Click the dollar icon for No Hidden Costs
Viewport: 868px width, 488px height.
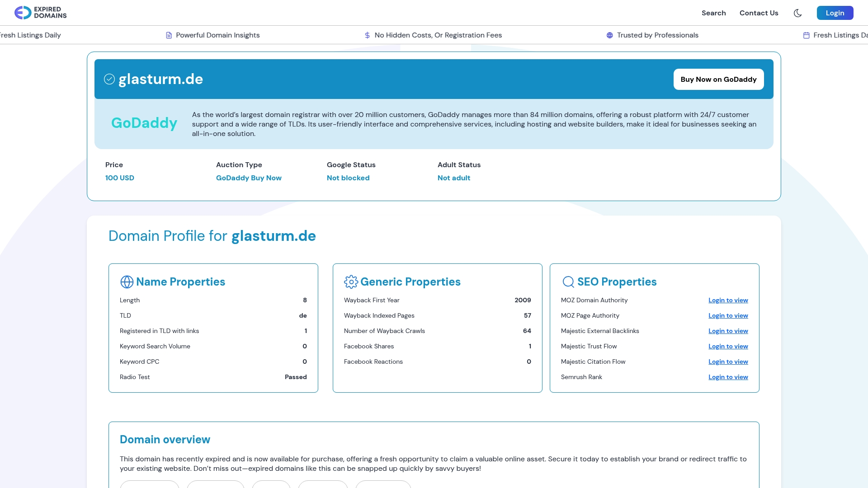pos(368,35)
